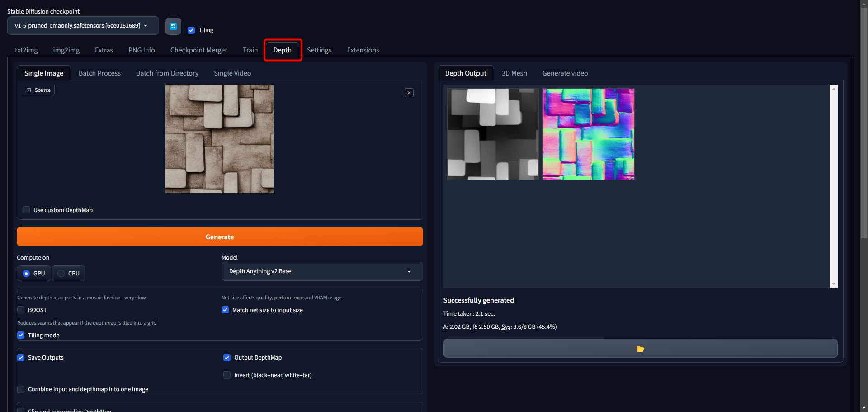868x412 pixels.
Task: Remove the source image with the X icon
Action: tap(409, 93)
